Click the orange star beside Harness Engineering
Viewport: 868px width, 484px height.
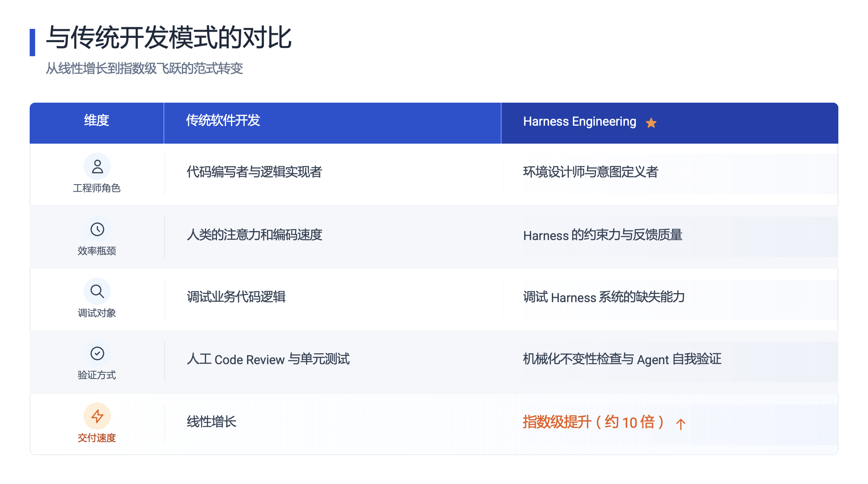[x=651, y=123]
